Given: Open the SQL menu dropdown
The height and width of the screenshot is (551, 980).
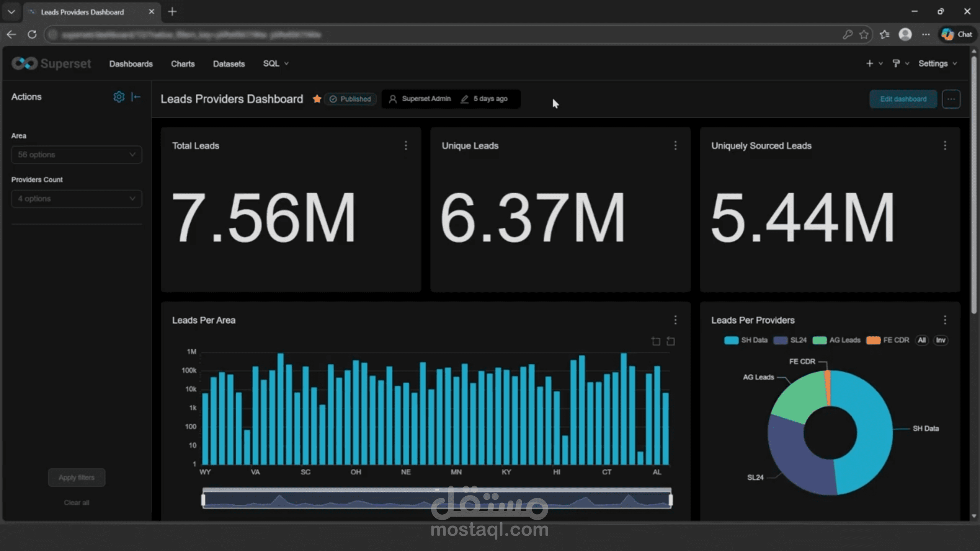Looking at the screenshot, I should click(275, 64).
